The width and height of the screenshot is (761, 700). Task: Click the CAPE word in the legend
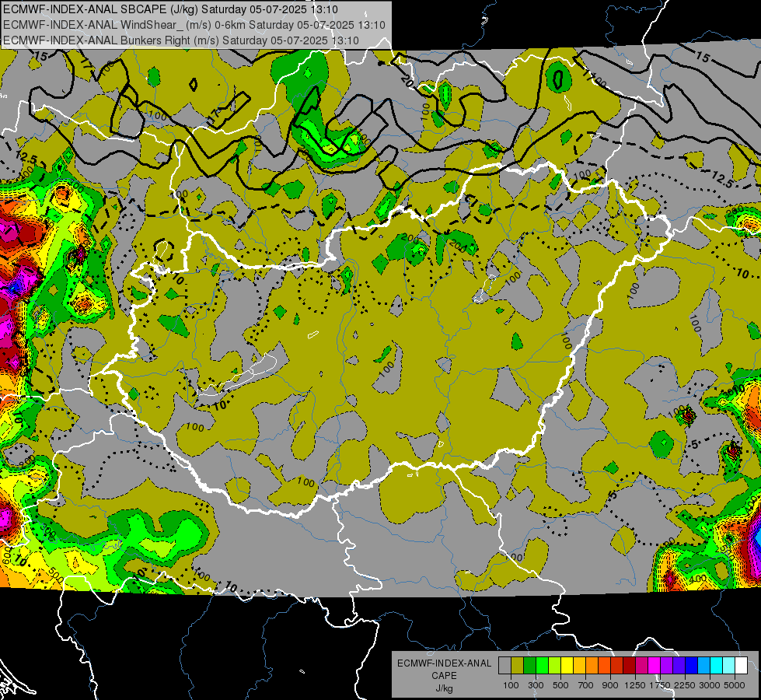pos(444,675)
